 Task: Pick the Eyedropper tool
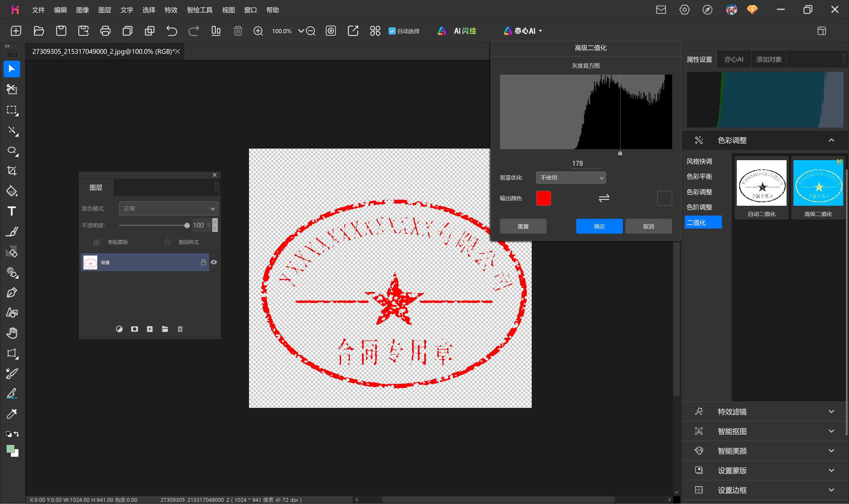(x=12, y=414)
